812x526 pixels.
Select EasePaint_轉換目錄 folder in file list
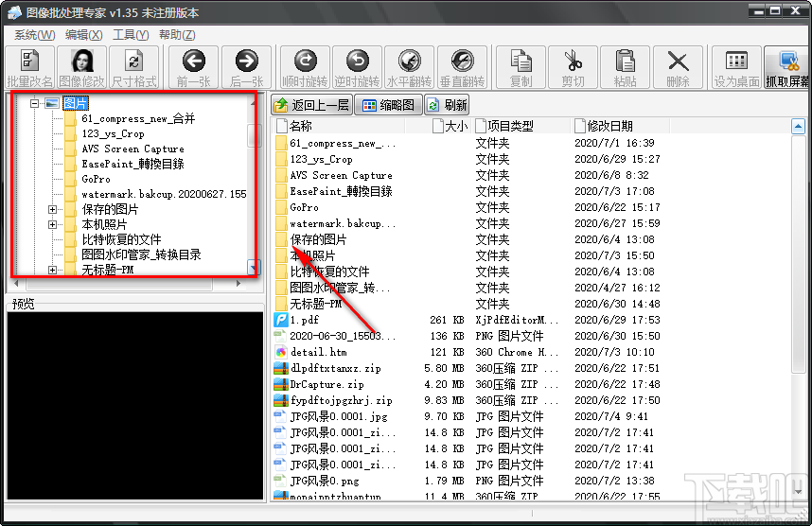point(341,191)
